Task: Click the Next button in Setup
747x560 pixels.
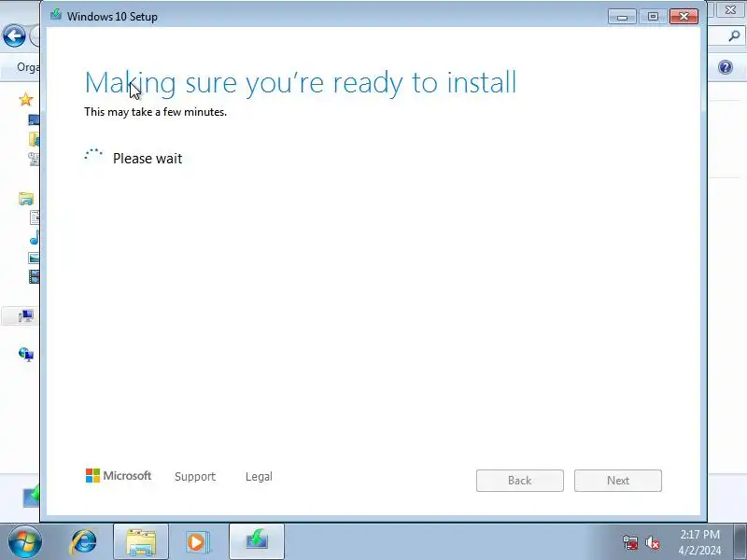Action: 618,481
